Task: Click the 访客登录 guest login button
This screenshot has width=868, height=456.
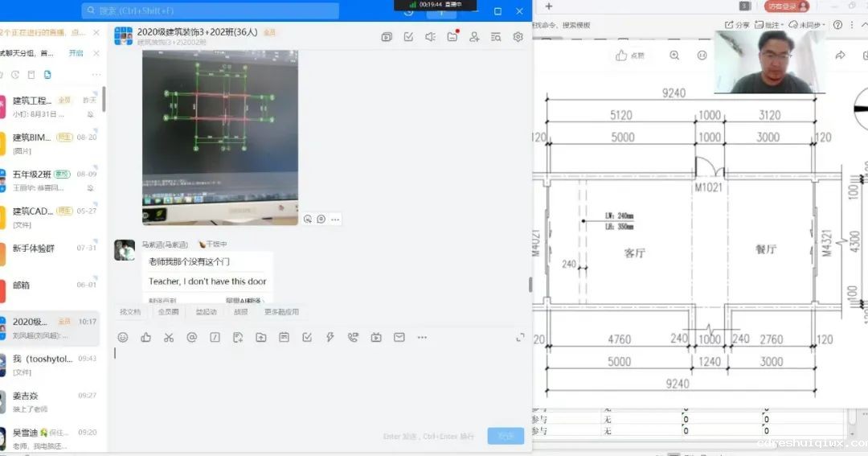Action: pos(786,6)
